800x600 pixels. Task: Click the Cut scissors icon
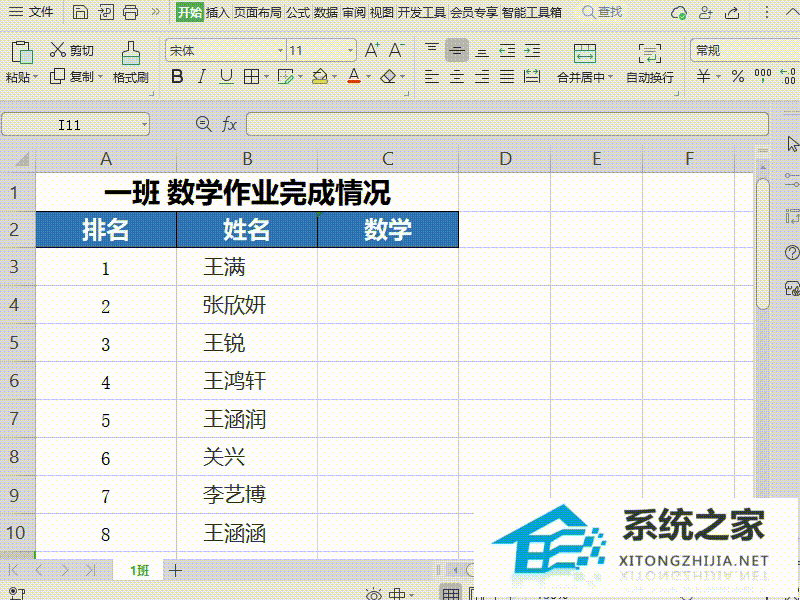click(57, 48)
